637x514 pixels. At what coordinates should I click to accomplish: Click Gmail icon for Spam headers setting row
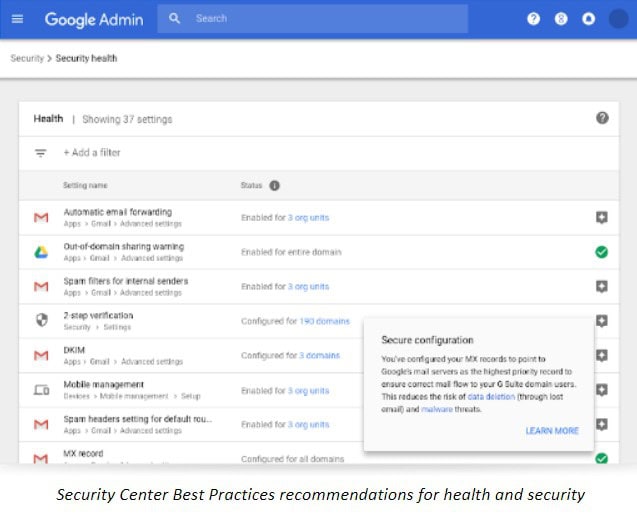[x=41, y=425]
